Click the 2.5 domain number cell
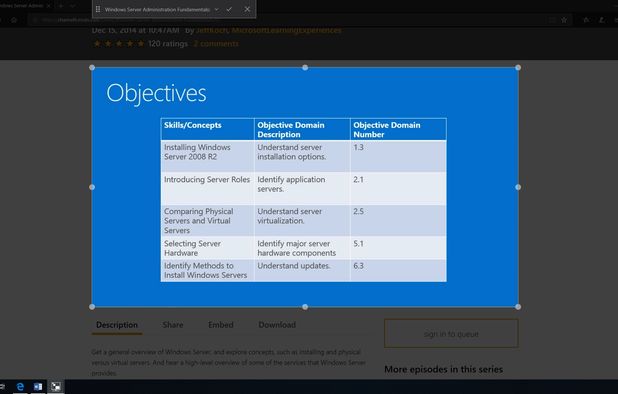Image resolution: width=618 pixels, height=394 pixels. pos(398,221)
